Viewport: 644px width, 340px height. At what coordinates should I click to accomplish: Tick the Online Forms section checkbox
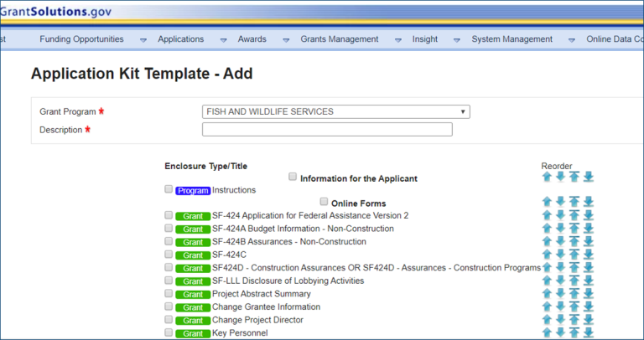[x=324, y=202]
